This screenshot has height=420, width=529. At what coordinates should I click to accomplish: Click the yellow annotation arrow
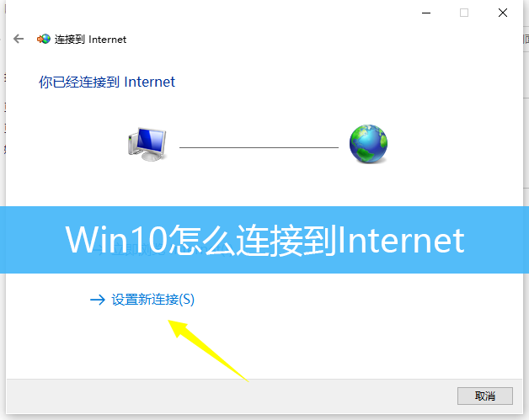pos(207,350)
